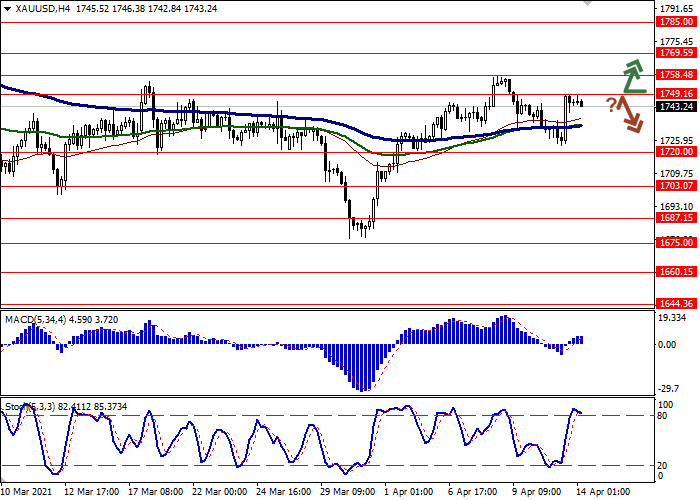Click the 1769.59 red price level label

[x=676, y=53]
